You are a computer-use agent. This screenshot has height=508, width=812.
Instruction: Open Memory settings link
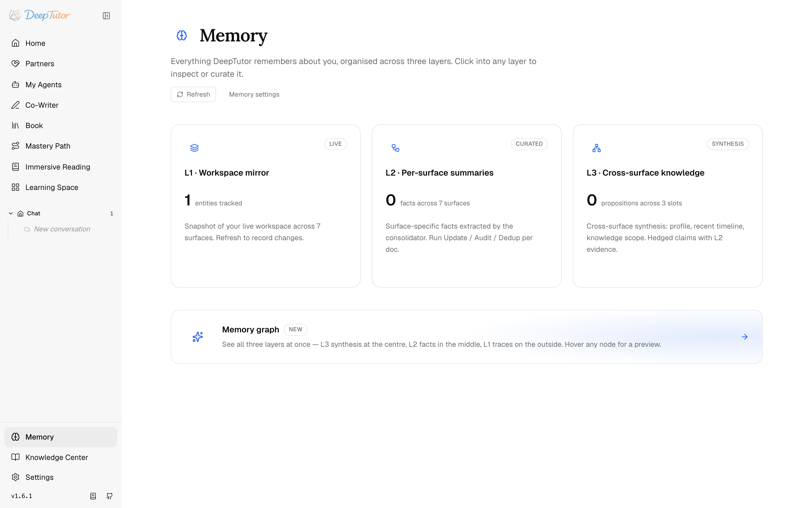pyautogui.click(x=254, y=94)
